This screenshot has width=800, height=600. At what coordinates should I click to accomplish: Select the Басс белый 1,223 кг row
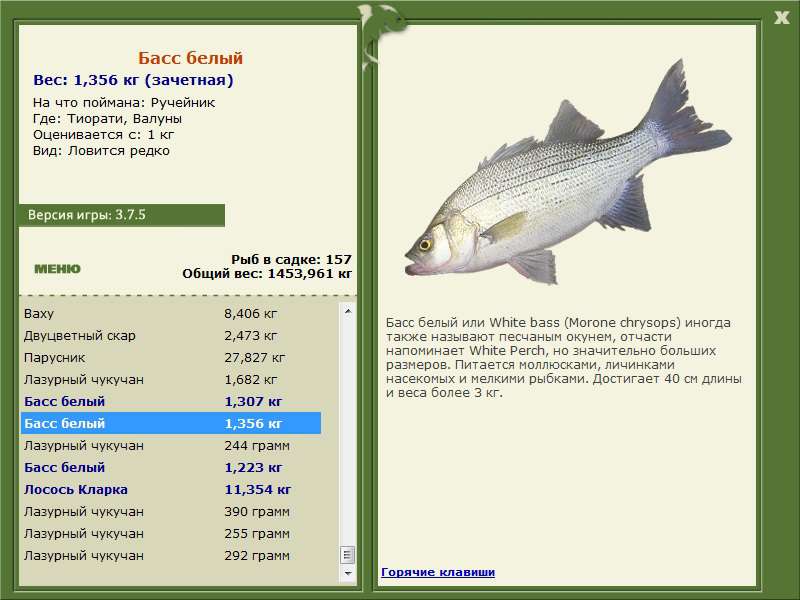(171, 467)
